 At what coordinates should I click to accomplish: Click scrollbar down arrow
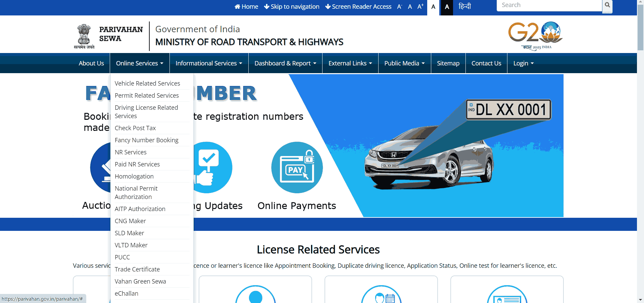coord(640,300)
